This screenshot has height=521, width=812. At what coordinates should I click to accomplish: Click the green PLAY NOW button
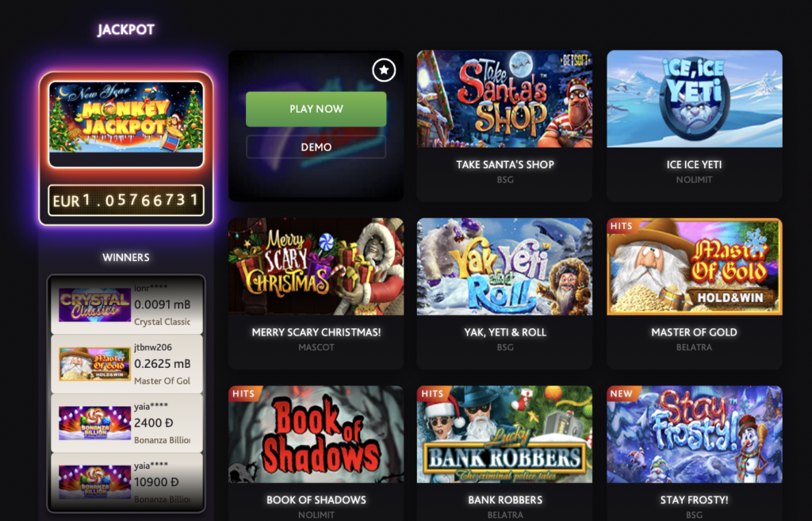316,109
